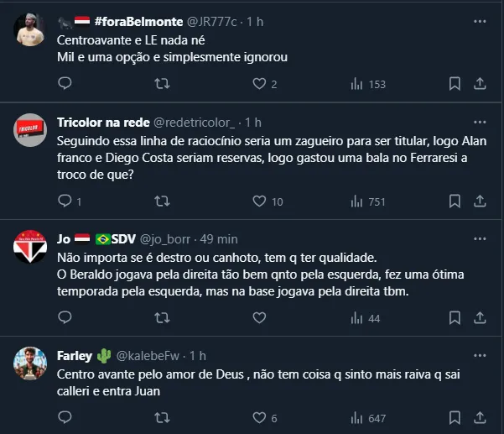
Task: Share the #foraBelmonte tweet
Action: coord(481,84)
